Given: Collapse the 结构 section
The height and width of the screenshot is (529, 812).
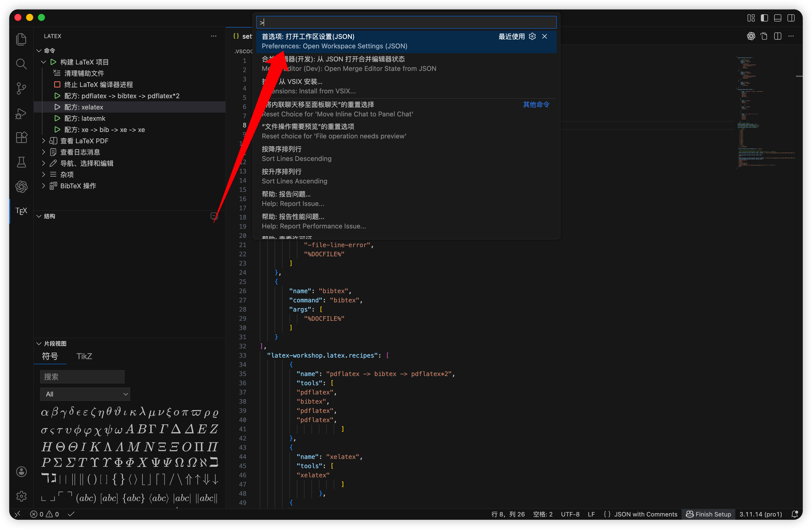Looking at the screenshot, I should 39,216.
